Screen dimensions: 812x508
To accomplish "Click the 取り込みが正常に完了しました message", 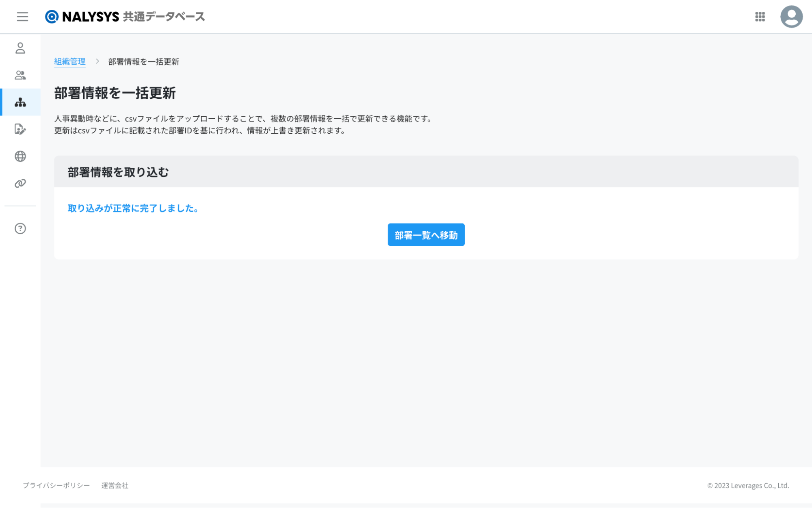I will [x=133, y=208].
